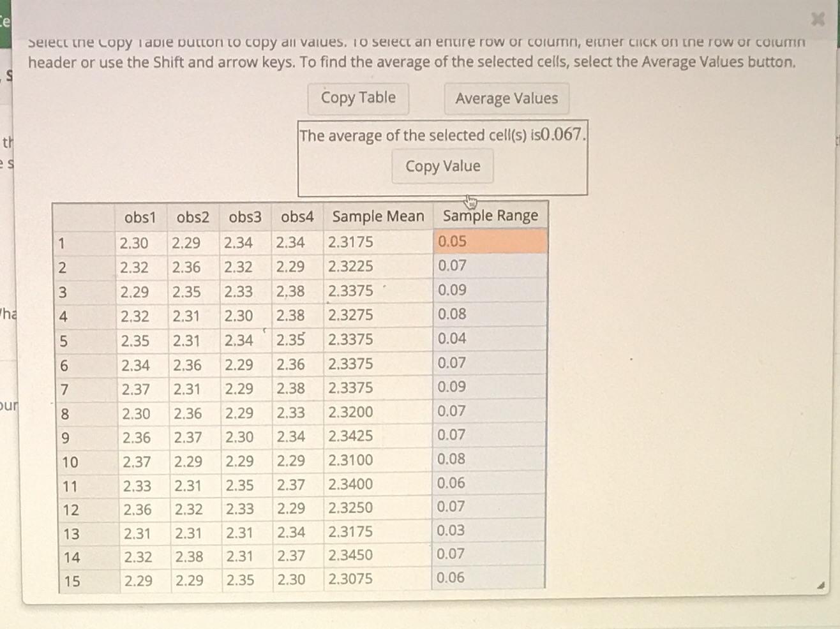
Task: Select the obs3 column header
Action: (244, 216)
